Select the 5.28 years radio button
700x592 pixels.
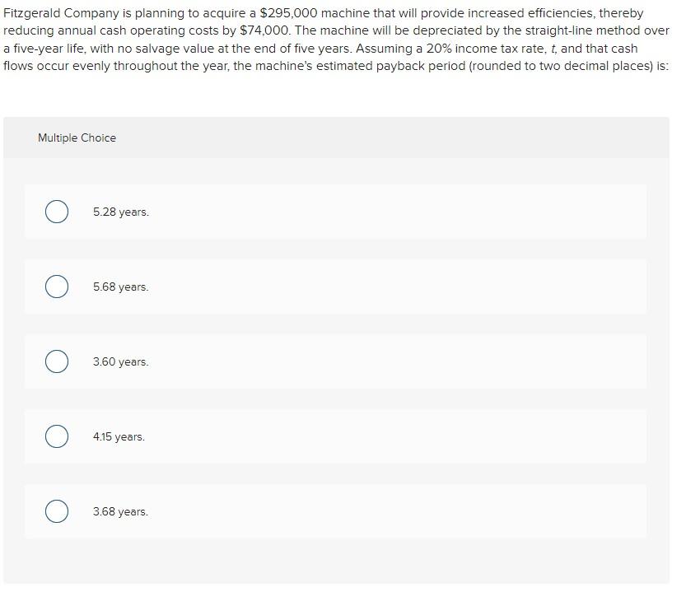click(x=57, y=212)
